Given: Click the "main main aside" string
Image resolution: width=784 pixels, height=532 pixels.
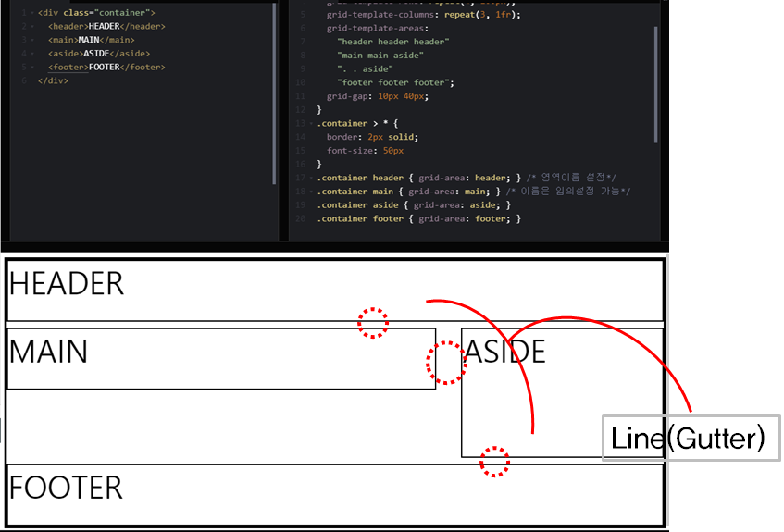Looking at the screenshot, I should (x=380, y=55).
